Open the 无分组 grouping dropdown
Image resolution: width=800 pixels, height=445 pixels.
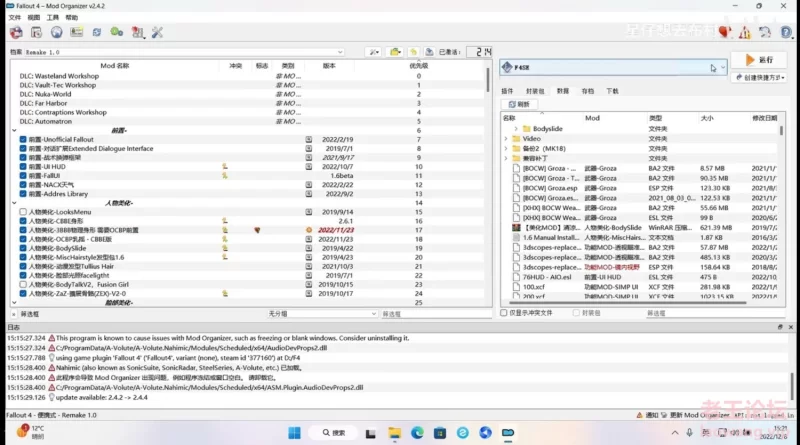322,314
